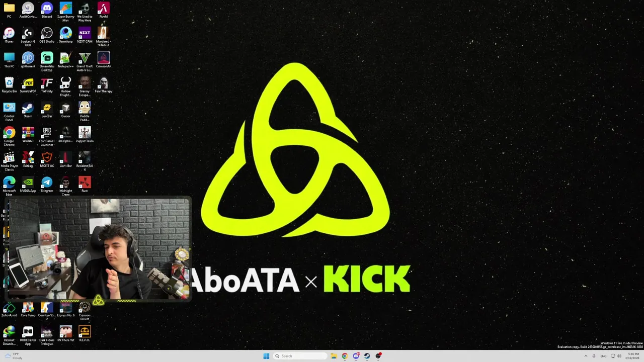
Task: Open File Explorer from taskbar
Action: (334, 356)
